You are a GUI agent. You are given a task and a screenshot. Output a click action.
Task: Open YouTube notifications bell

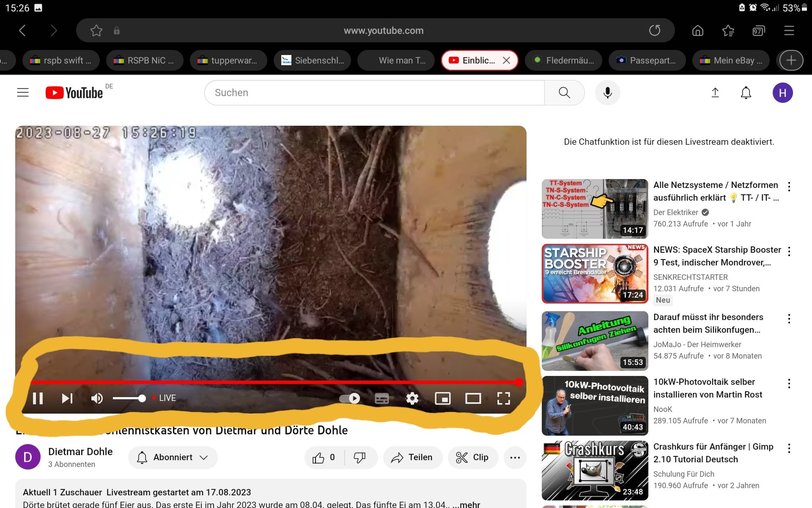tap(746, 93)
